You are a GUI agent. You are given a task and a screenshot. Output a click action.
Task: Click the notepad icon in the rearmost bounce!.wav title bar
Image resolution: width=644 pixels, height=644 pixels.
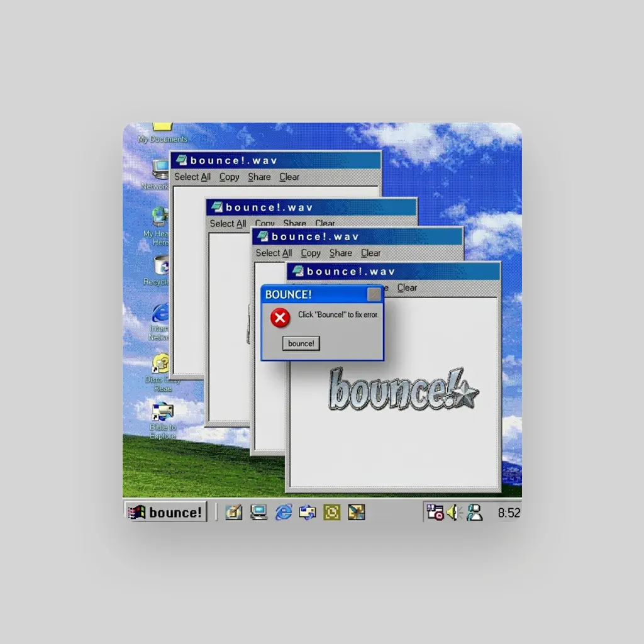click(182, 160)
